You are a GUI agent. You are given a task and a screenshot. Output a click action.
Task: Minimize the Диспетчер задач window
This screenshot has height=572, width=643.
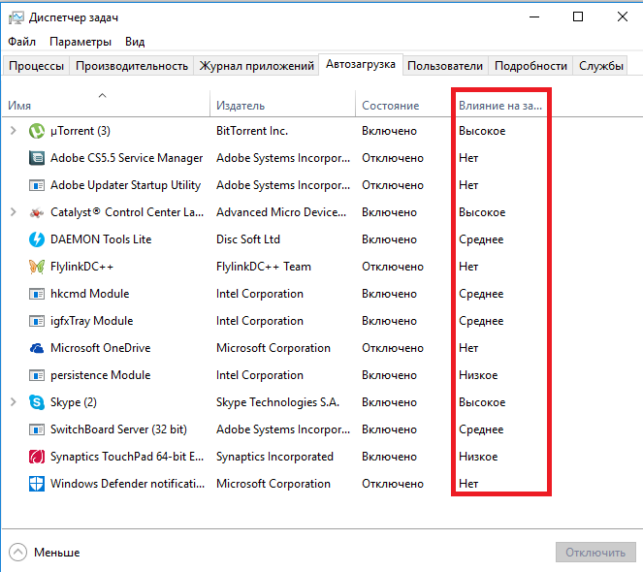tap(534, 17)
